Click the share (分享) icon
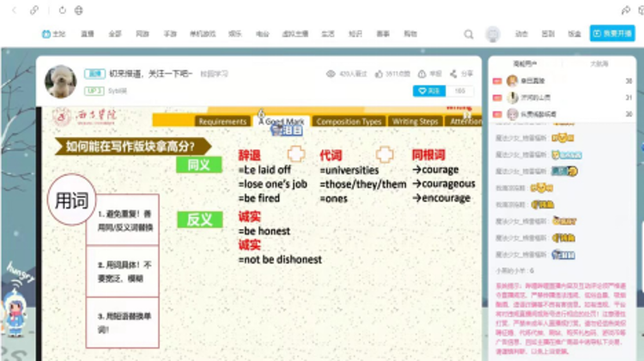The width and height of the screenshot is (644, 361). (453, 74)
